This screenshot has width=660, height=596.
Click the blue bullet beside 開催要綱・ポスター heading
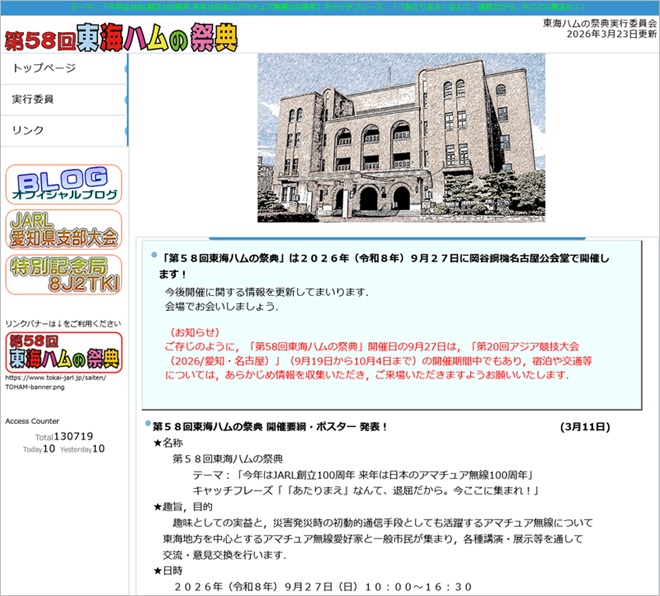pyautogui.click(x=146, y=424)
